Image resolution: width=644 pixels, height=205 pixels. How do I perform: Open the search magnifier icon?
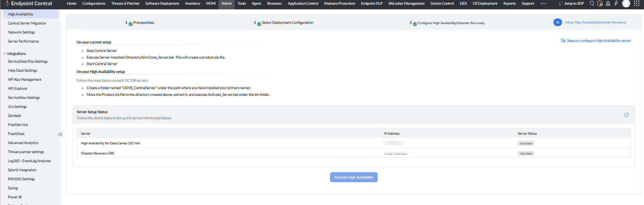[x=592, y=3]
